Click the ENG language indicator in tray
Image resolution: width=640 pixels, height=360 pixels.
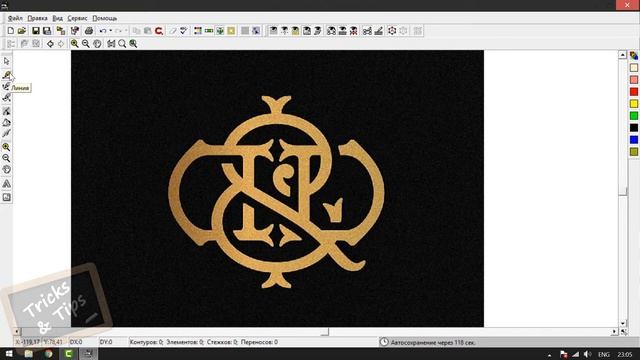click(x=604, y=354)
